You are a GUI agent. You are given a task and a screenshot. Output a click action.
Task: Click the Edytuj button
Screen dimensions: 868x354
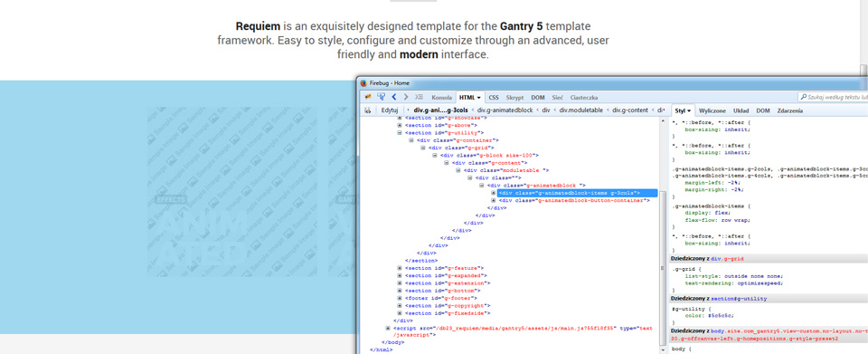pos(390,110)
